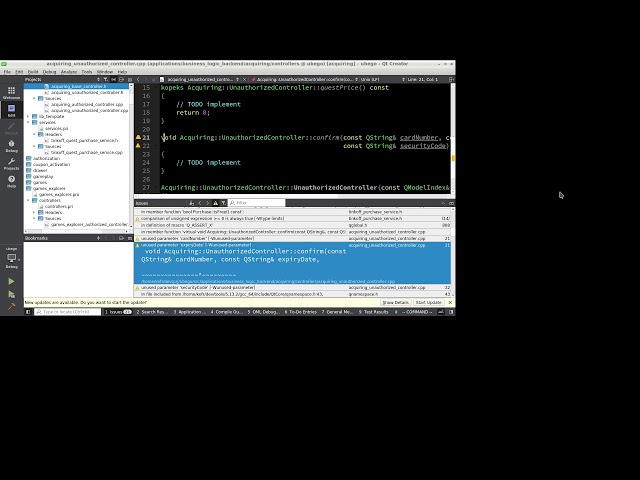The image size is (640, 480).
Task: Open the Window menu
Action: 105,72
